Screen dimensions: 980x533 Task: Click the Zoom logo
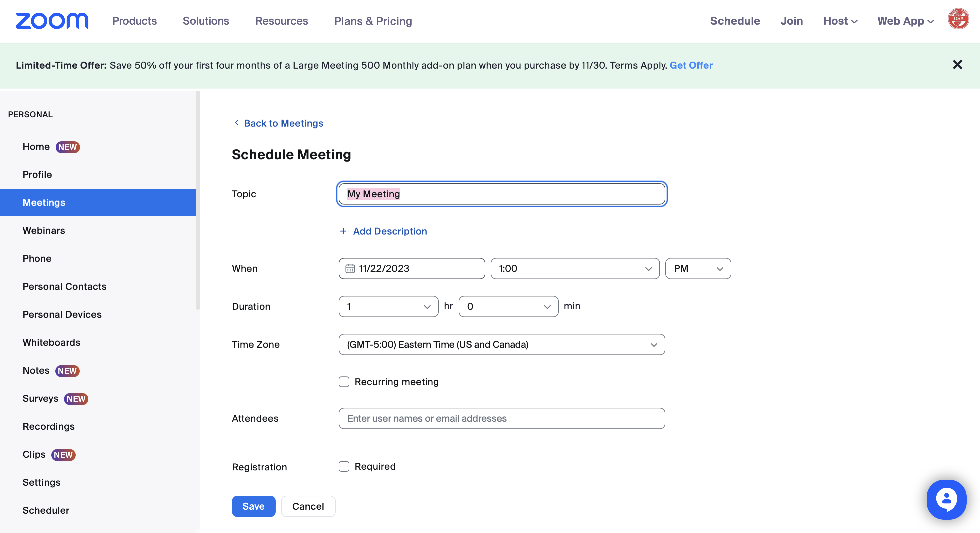(52, 21)
